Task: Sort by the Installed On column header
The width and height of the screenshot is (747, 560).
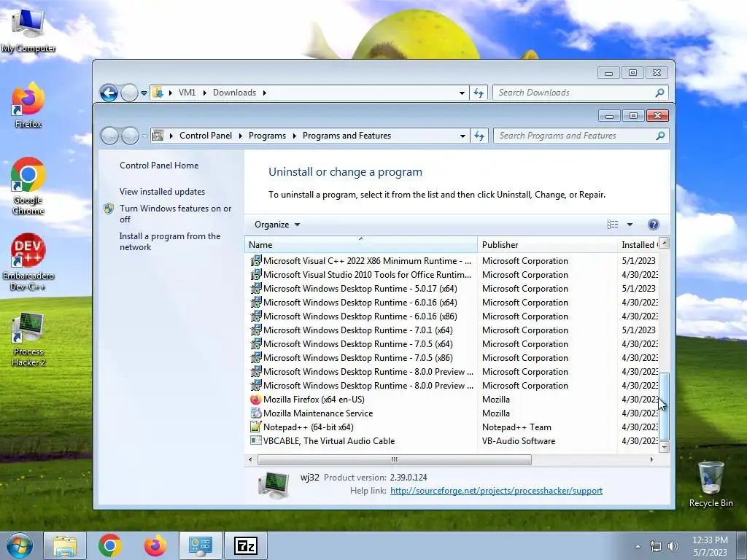Action: (638, 245)
